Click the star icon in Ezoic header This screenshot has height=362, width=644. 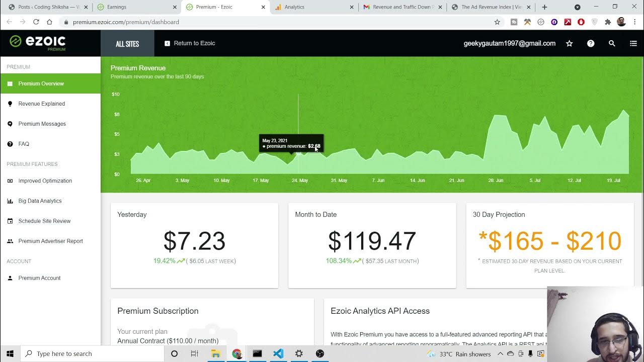[570, 44]
